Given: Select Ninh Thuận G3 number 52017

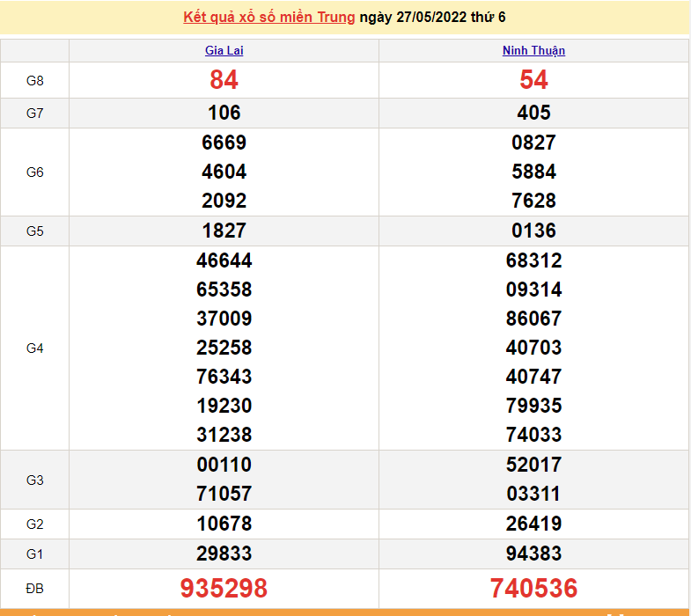Looking at the screenshot, I should click(533, 465).
